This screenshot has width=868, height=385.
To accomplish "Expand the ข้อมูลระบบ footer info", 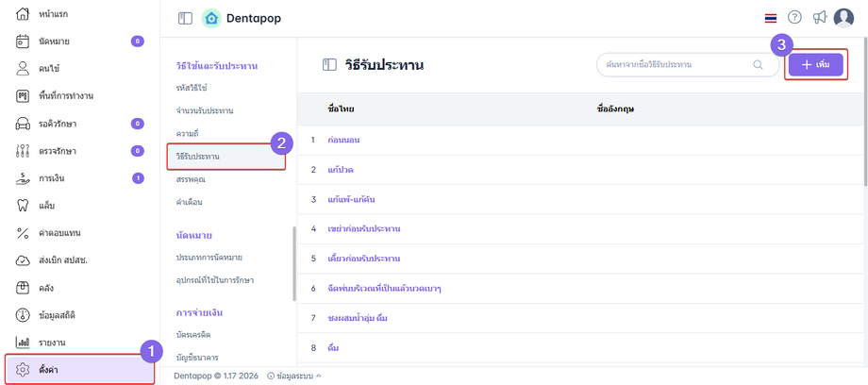I will click(293, 376).
